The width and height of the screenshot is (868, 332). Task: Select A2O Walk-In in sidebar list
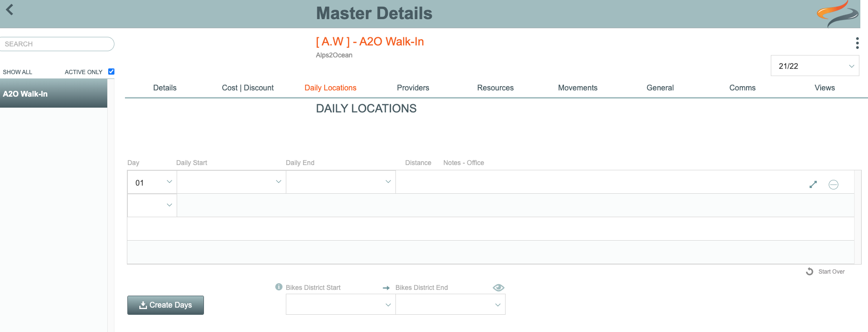pos(54,94)
